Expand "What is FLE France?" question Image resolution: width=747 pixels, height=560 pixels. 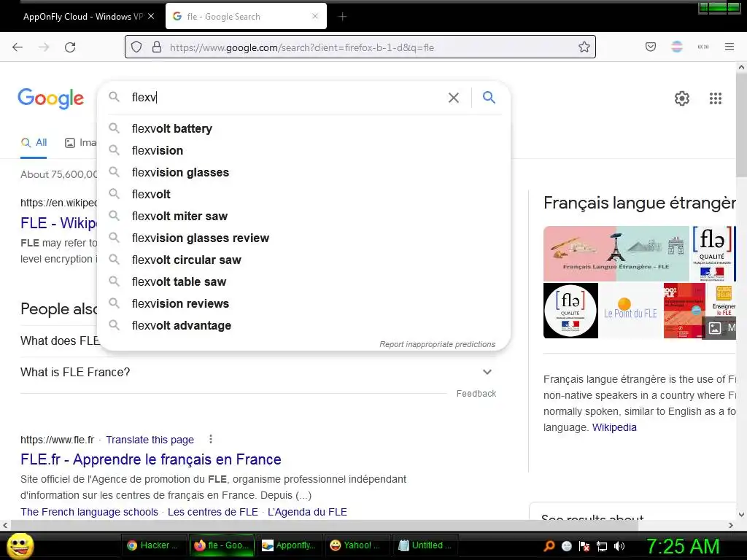[x=258, y=372]
